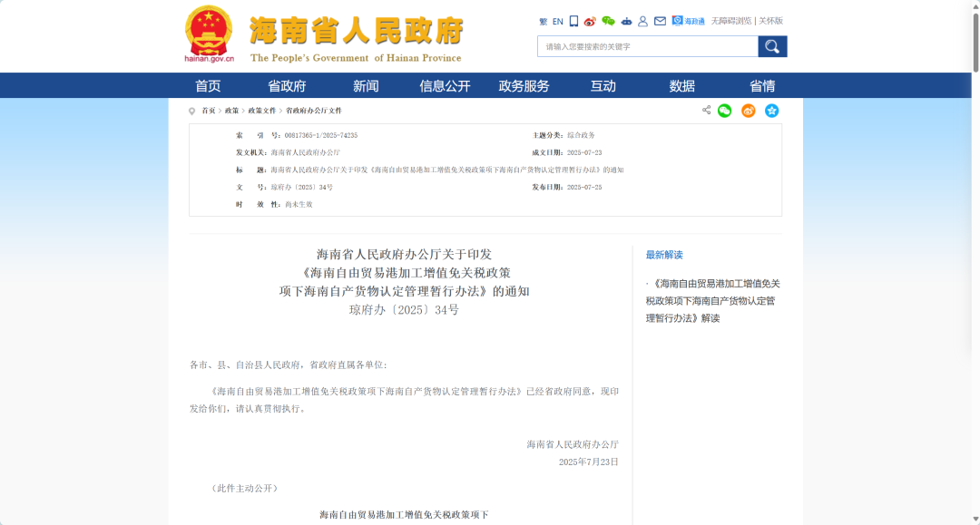This screenshot has height=525, width=980.
Task: Switch language to EN
Action: pos(556,20)
